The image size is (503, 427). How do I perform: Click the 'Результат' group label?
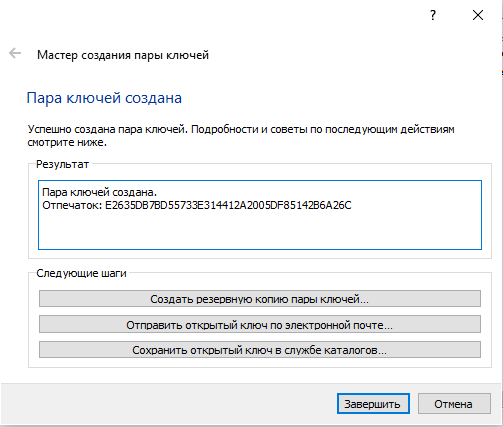click(62, 164)
